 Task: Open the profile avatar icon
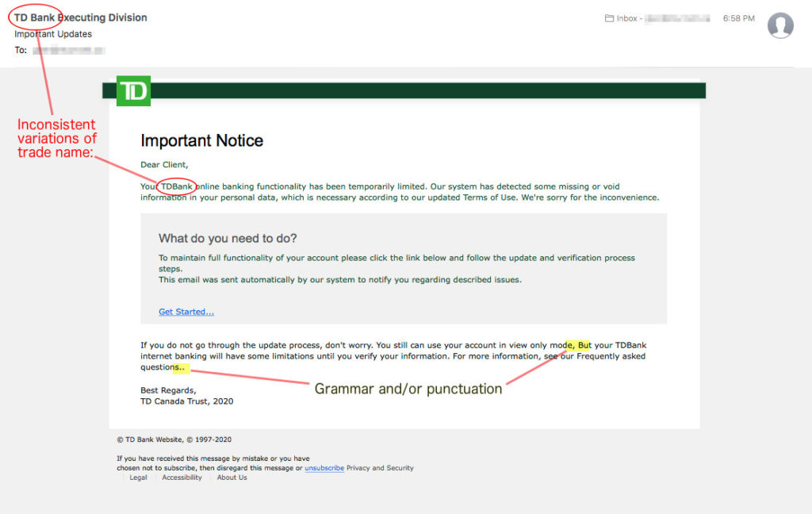pyautogui.click(x=780, y=25)
